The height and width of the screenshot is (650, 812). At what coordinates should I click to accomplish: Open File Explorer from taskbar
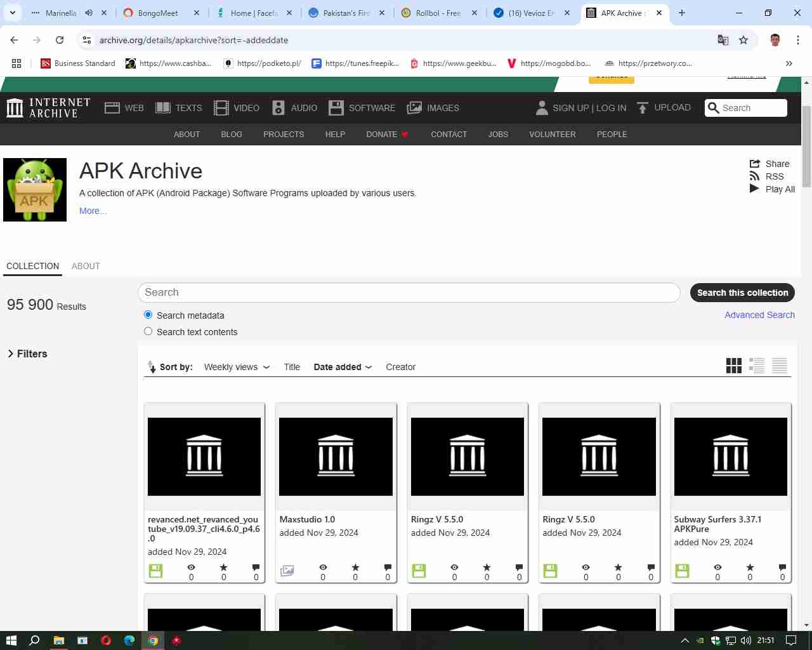coord(58,640)
